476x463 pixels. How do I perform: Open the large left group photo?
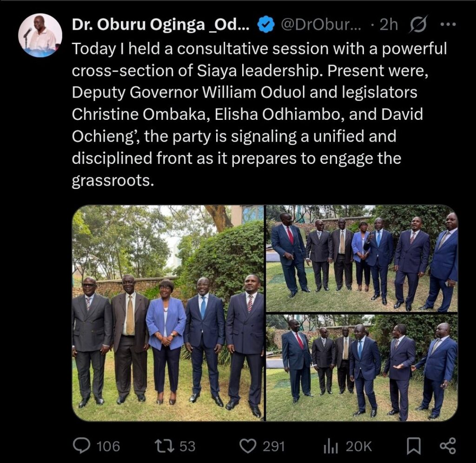168,313
